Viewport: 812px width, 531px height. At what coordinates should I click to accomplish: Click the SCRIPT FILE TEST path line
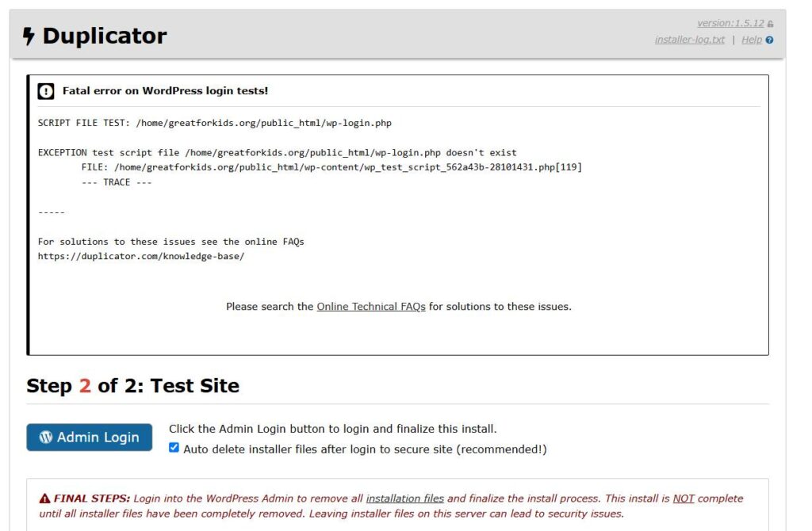[x=214, y=123]
